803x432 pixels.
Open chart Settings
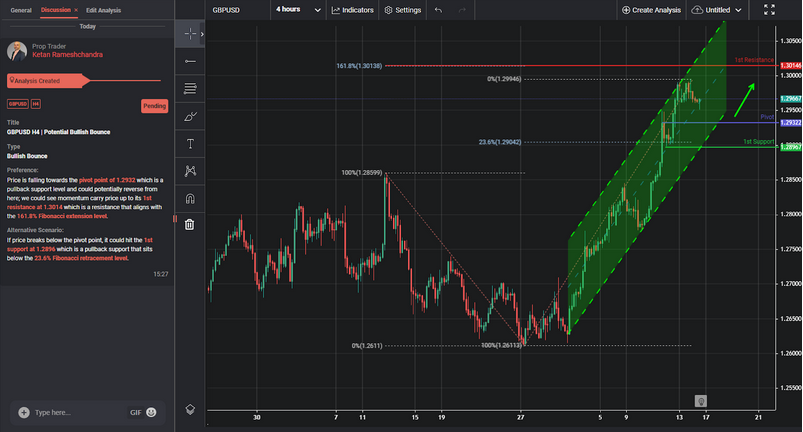point(403,10)
